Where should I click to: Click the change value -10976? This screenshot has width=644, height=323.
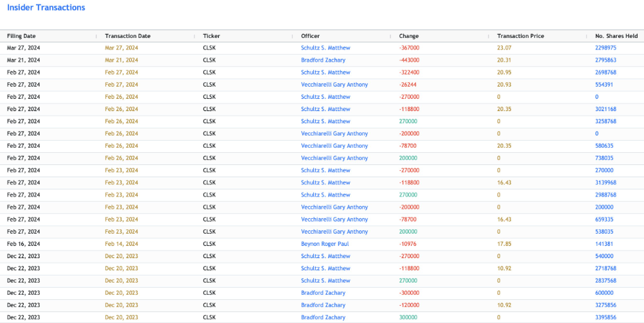pos(408,244)
